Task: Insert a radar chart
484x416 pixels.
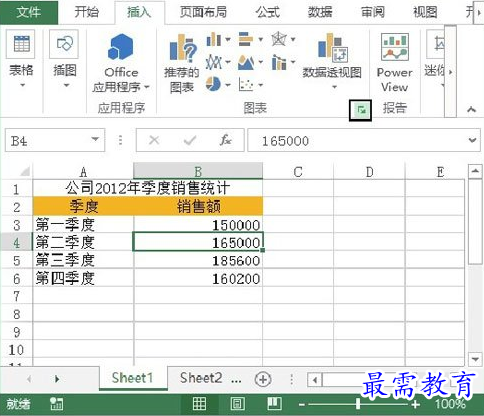Action: (279, 39)
